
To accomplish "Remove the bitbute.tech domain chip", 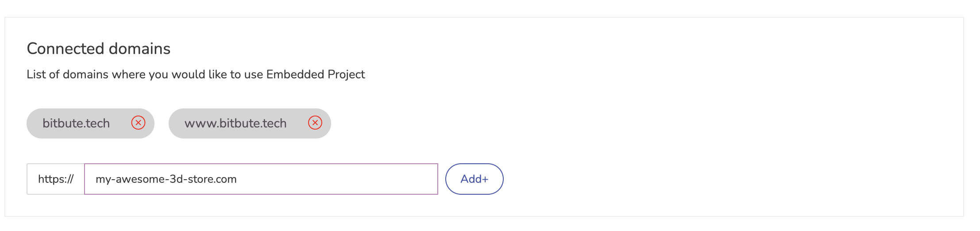I will 138,123.
